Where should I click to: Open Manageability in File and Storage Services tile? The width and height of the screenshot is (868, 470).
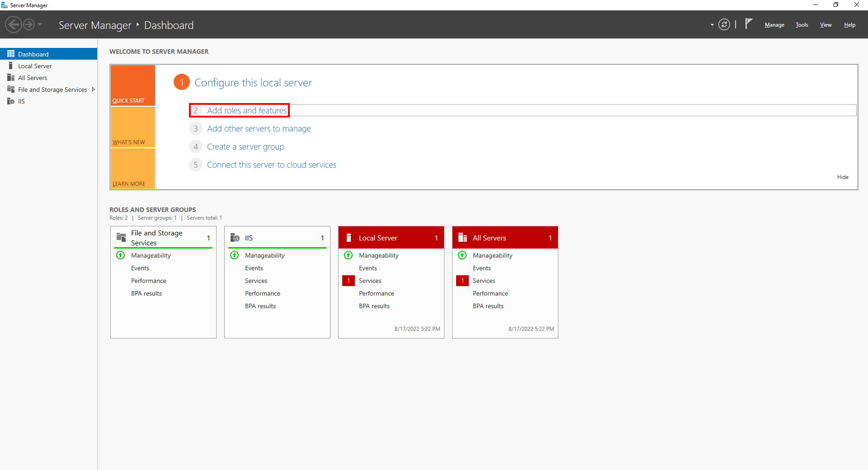(151, 255)
